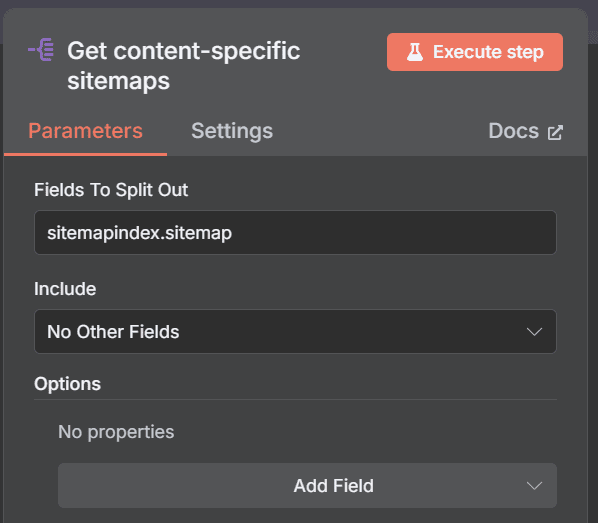Click the Include dropdown chevron arrow

(x=534, y=332)
